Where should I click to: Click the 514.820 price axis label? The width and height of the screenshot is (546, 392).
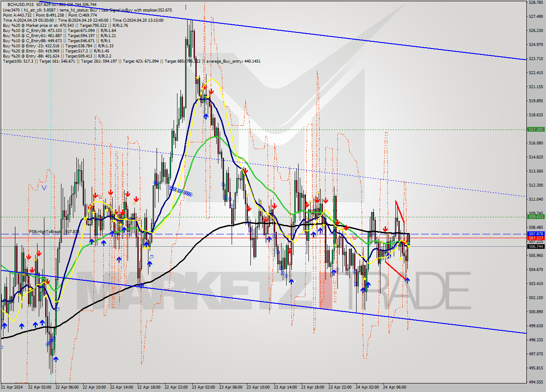click(x=535, y=157)
